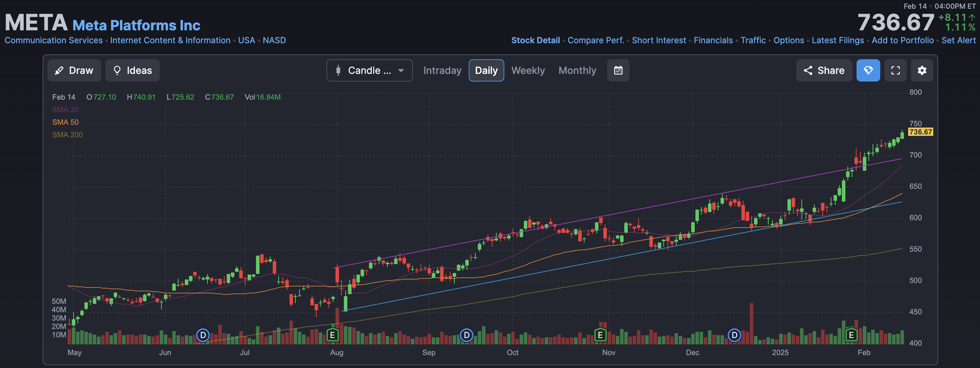Open the Options link
980x368 pixels.
pos(789,40)
